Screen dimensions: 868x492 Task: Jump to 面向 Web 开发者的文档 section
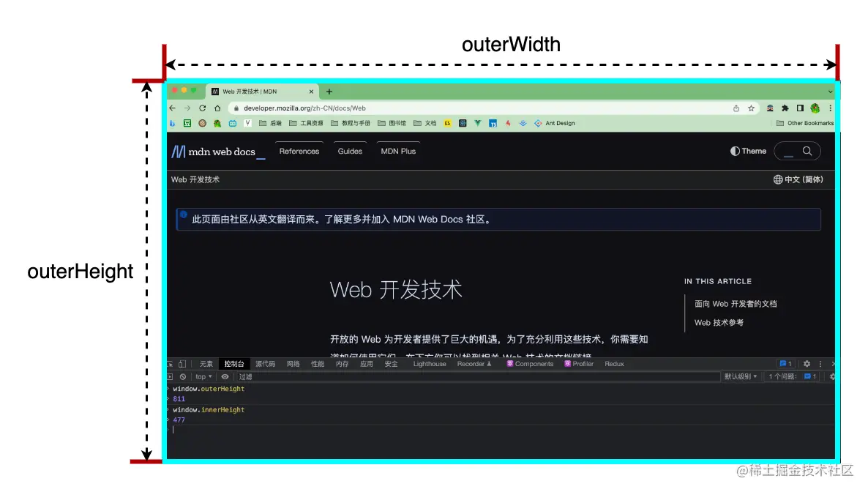pos(736,304)
